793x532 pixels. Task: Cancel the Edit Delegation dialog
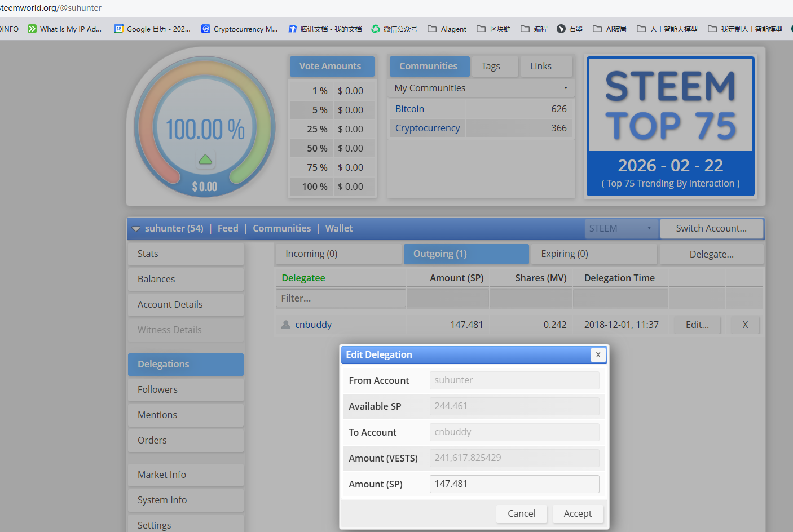[x=521, y=513]
